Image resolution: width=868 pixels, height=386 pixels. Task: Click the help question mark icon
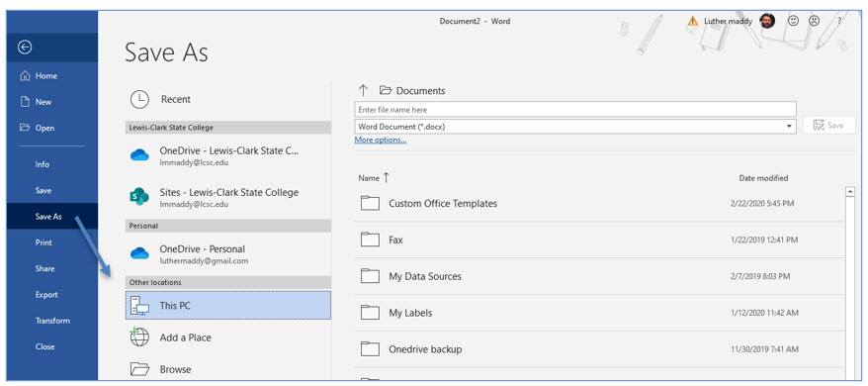click(839, 21)
